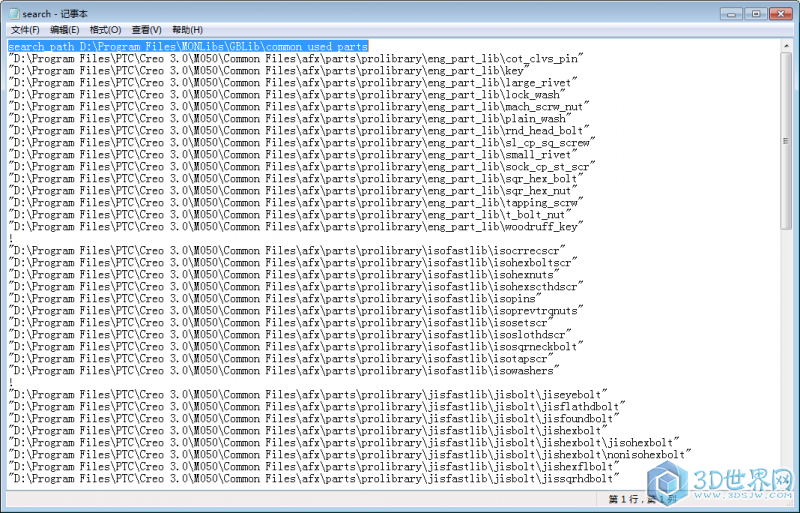
Task: Open the 格式(O) menu
Action: [105, 30]
